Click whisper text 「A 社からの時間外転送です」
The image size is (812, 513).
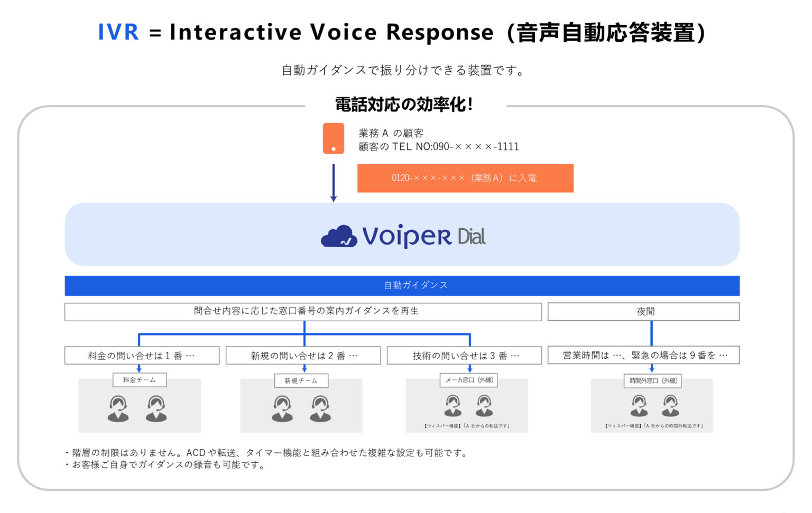(x=674, y=426)
